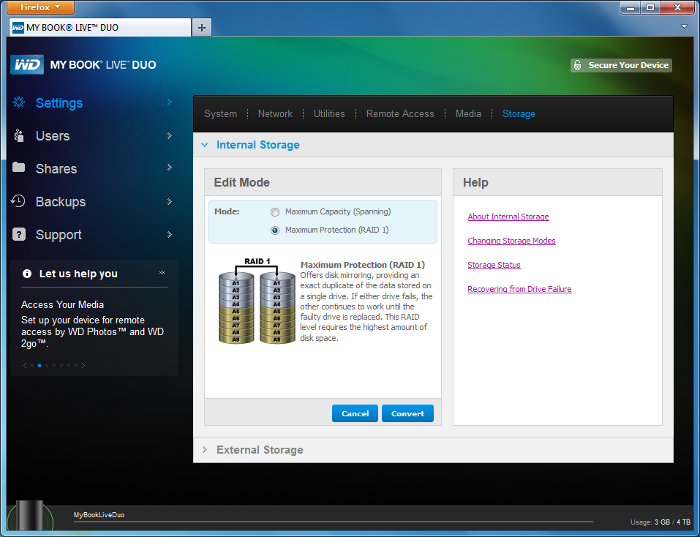Click the storage usage progress bar

[333, 521]
